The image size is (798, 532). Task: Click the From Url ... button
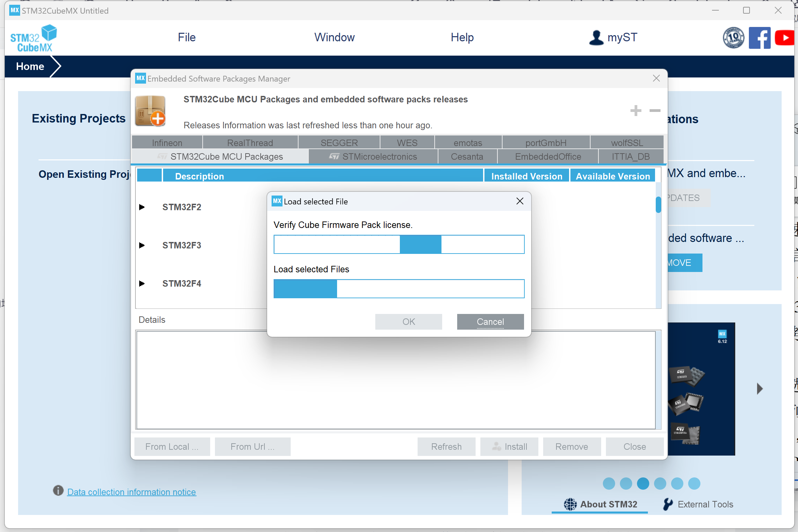(x=252, y=447)
